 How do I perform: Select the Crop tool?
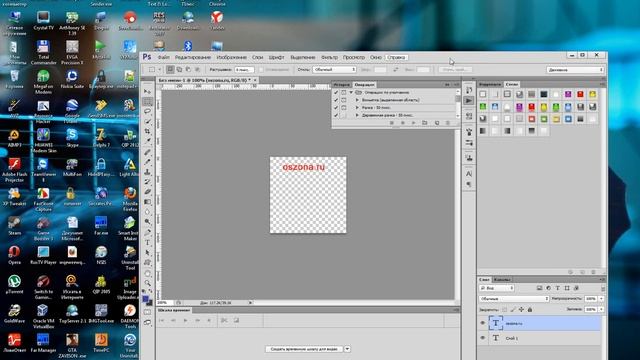click(147, 131)
